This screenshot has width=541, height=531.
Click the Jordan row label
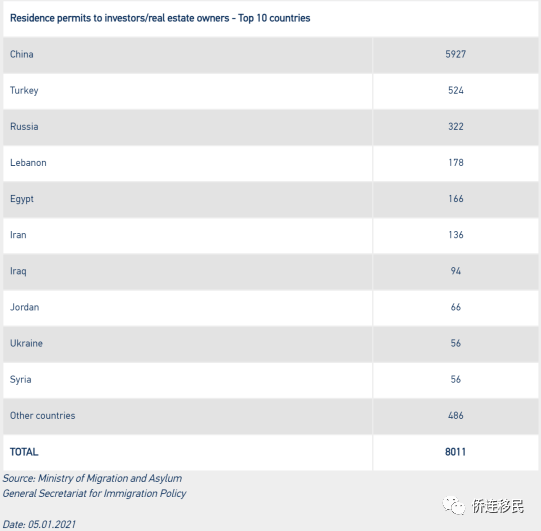click(24, 307)
